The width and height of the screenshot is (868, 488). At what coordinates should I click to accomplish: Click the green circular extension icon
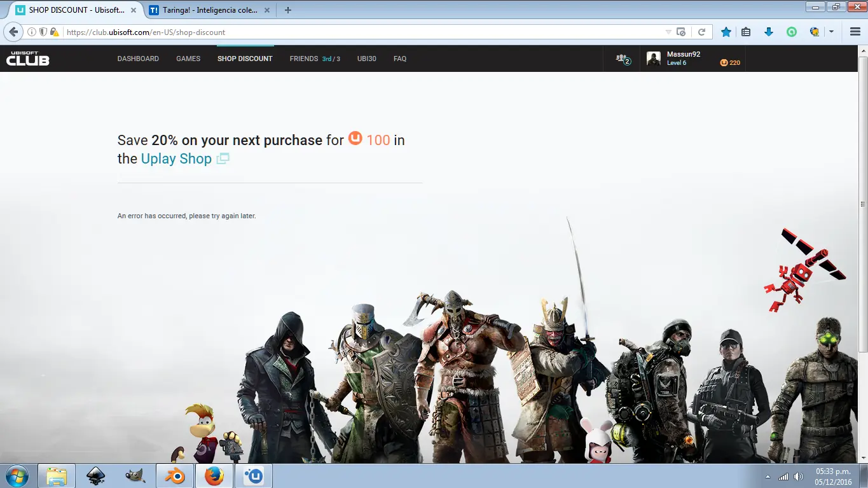[x=791, y=32]
